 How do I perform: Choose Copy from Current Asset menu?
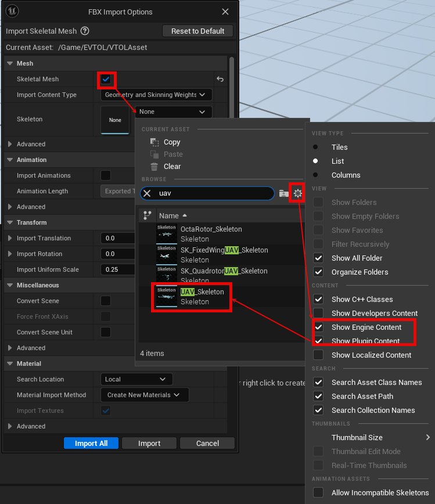pos(172,142)
